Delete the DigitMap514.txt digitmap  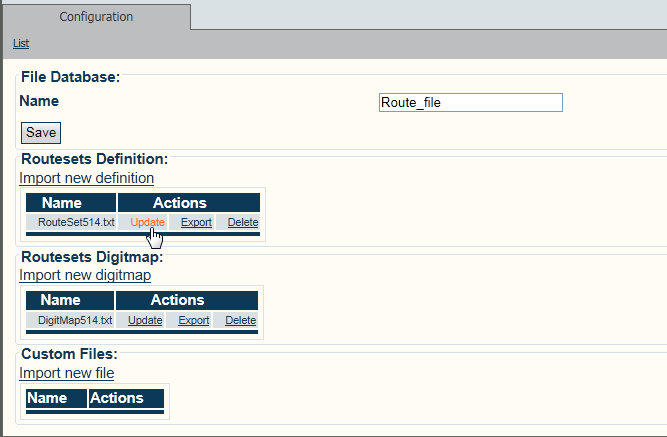pos(240,320)
